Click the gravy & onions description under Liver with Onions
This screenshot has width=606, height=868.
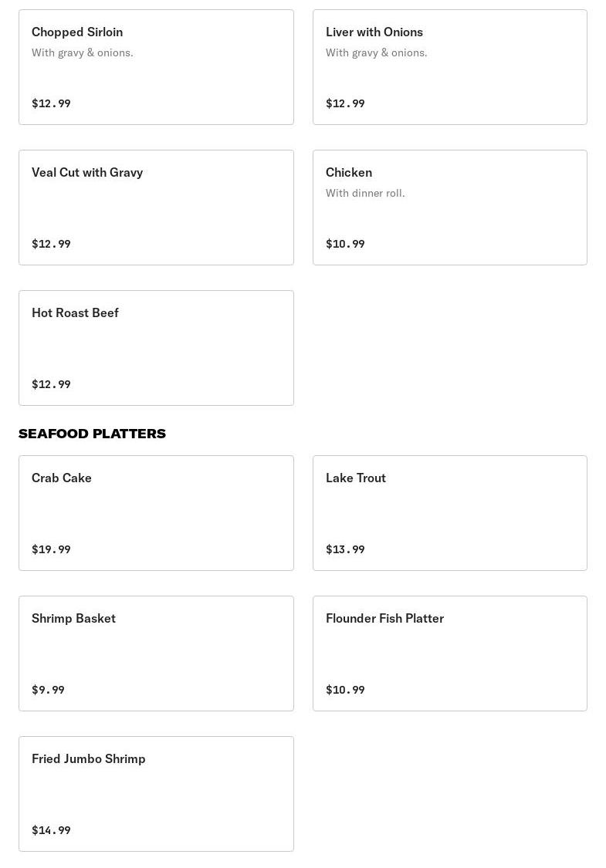[x=377, y=52]
